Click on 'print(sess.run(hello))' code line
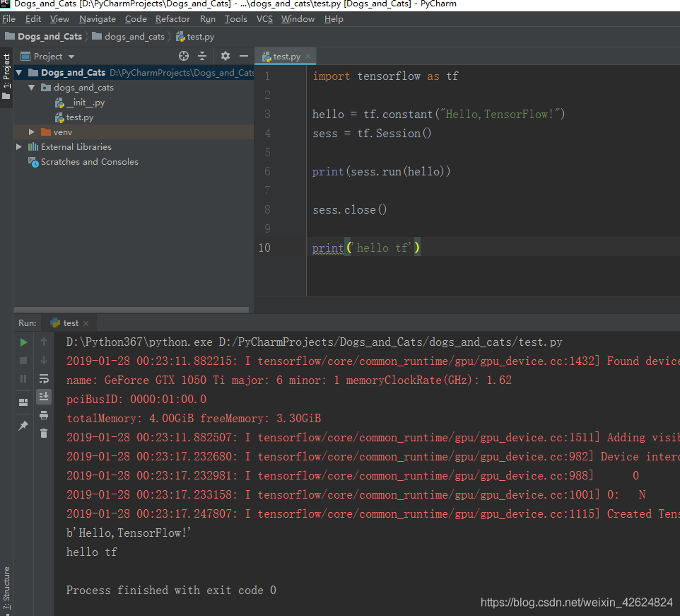The width and height of the screenshot is (680, 616). click(x=381, y=172)
